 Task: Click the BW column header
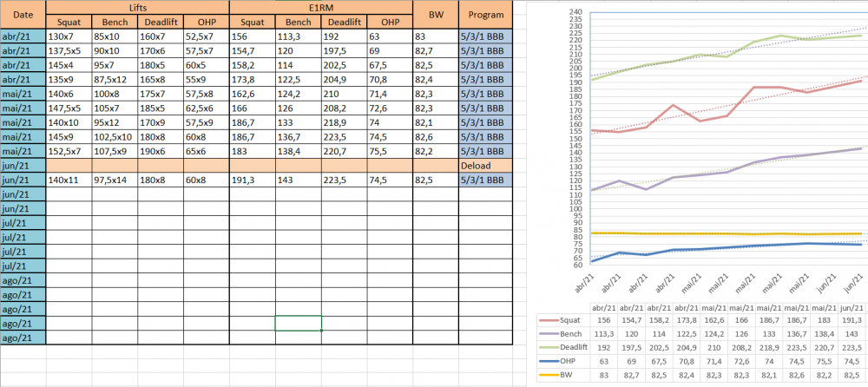click(436, 15)
